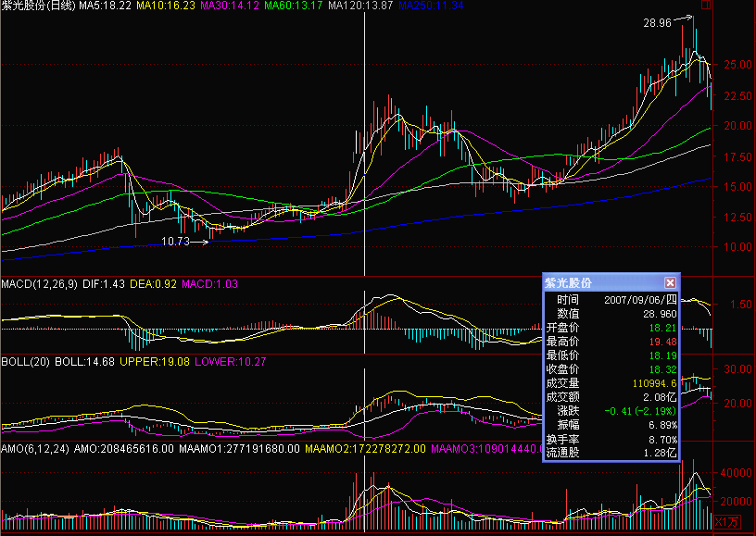Click the AMO(6,12,24) indicator title

(x=35, y=448)
